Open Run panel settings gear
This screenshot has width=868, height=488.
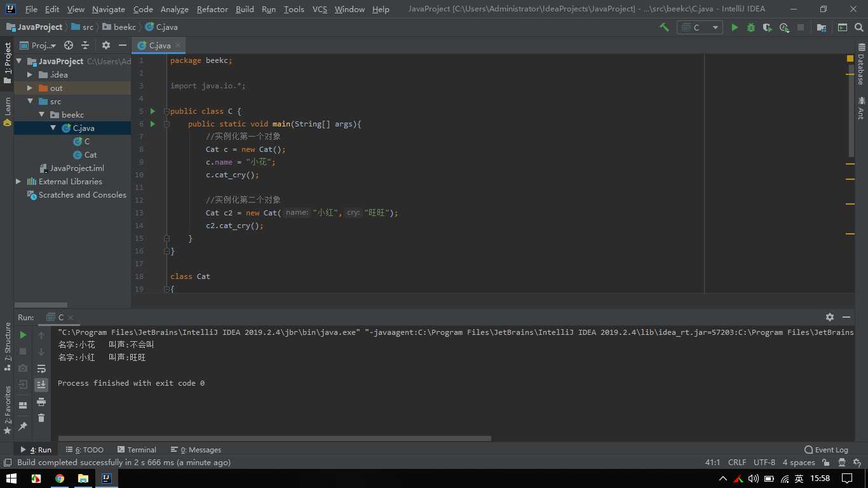tap(830, 317)
